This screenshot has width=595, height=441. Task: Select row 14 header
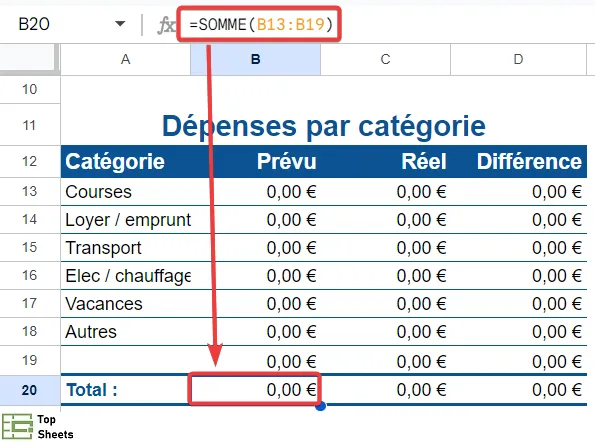[30, 220]
